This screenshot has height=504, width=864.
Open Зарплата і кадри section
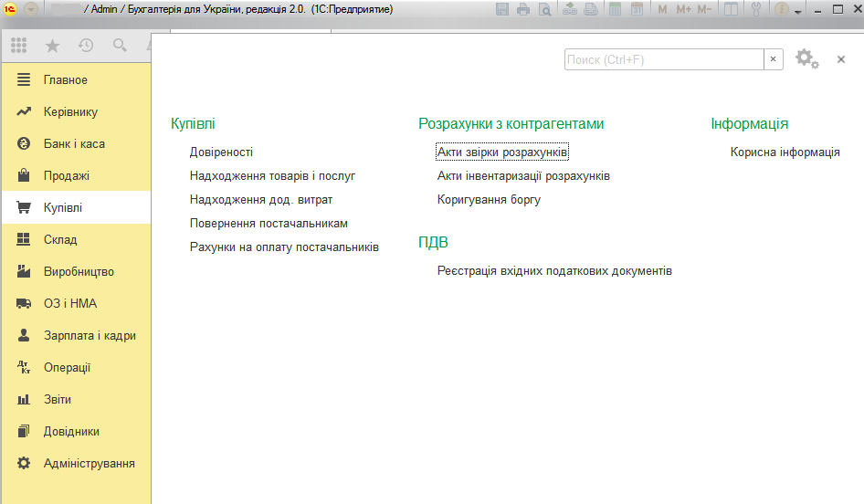point(77,335)
